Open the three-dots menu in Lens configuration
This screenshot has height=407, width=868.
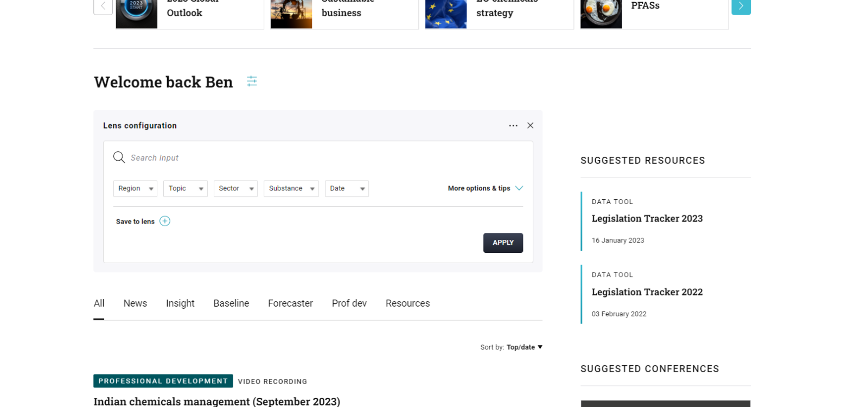coord(513,125)
